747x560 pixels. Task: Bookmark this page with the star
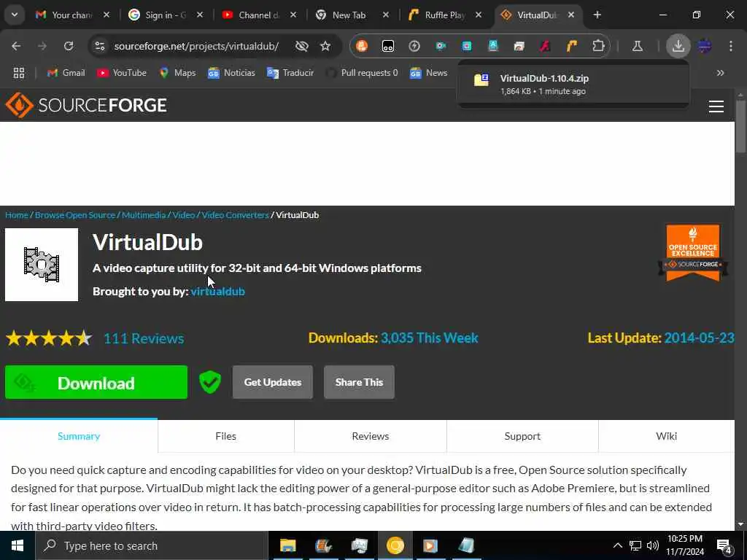(325, 46)
